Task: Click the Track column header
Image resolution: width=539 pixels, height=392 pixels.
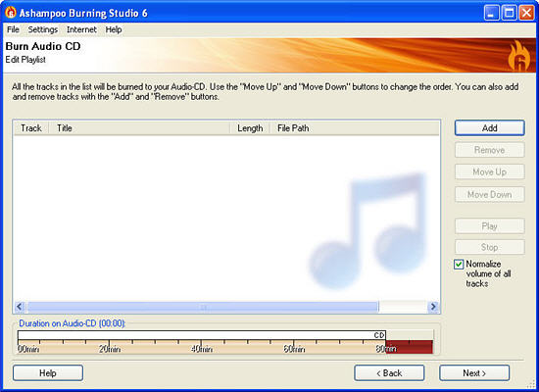Action: pyautogui.click(x=31, y=128)
